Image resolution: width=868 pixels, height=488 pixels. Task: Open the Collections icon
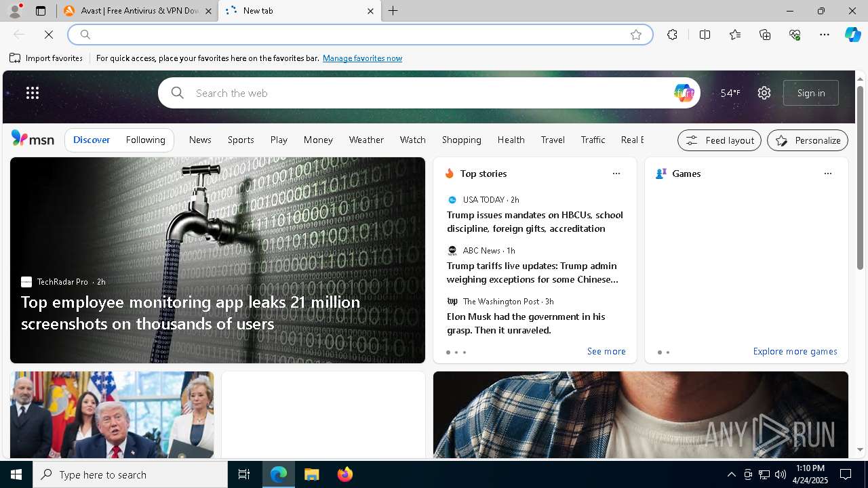pyautogui.click(x=765, y=35)
